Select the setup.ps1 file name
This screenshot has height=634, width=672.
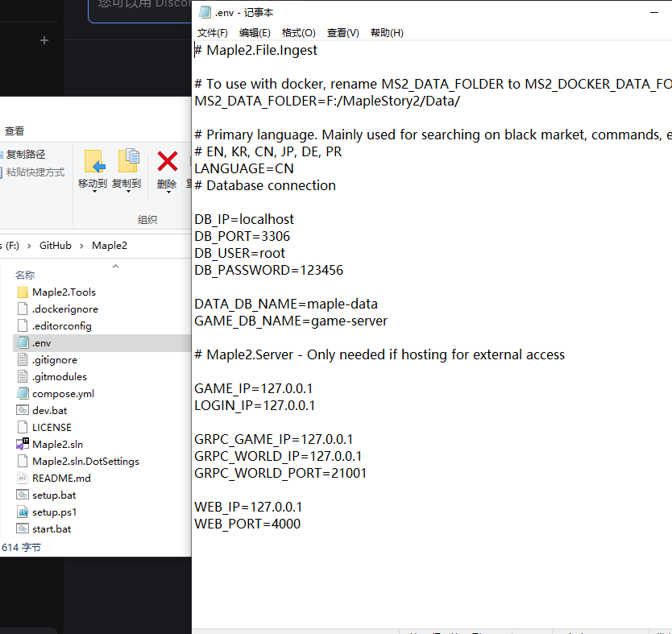(x=55, y=512)
